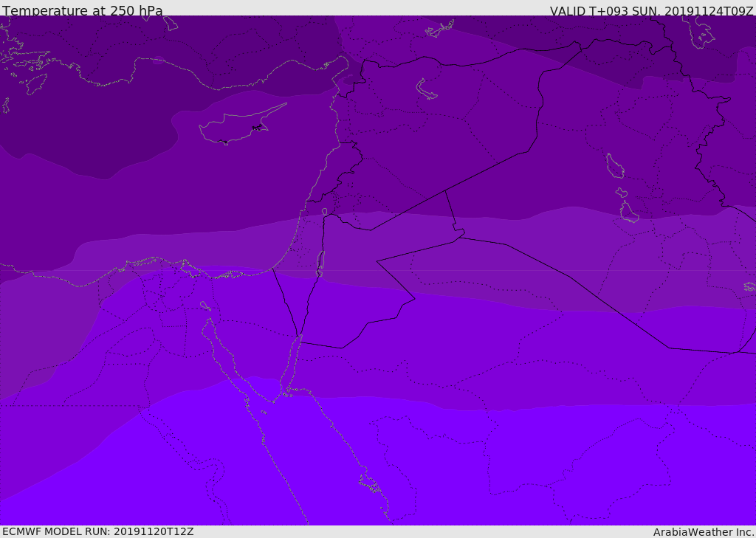Click the 'ArabiaWeather Inc' credit text
Screen dimensions: 756x538
[704, 532]
